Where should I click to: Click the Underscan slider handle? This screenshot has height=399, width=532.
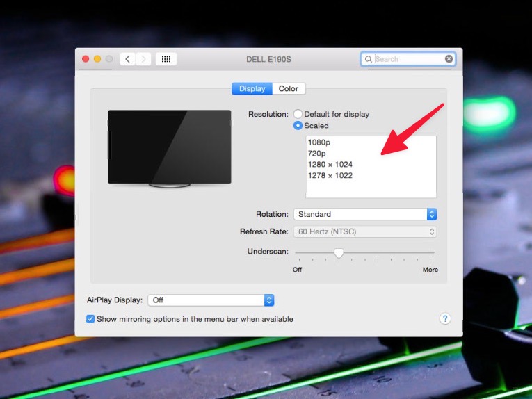(x=339, y=253)
